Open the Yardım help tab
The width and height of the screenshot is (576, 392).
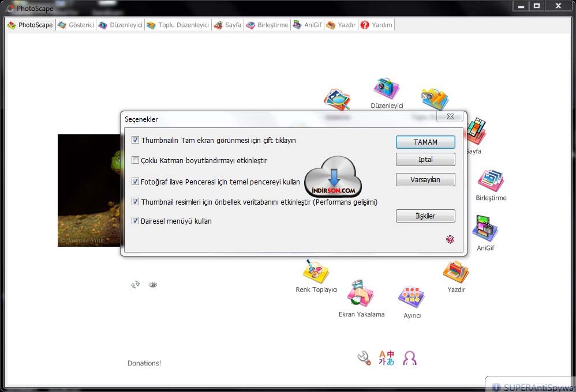376,25
